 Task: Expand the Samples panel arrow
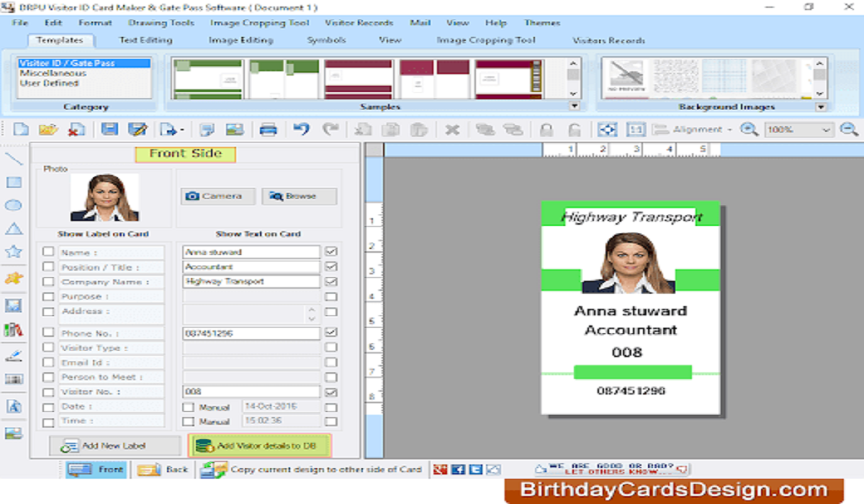click(x=574, y=107)
